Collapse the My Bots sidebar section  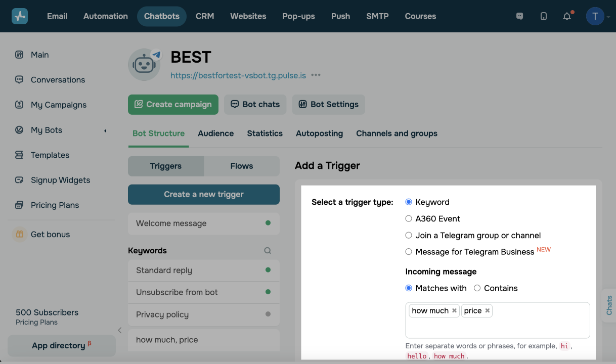tap(105, 130)
